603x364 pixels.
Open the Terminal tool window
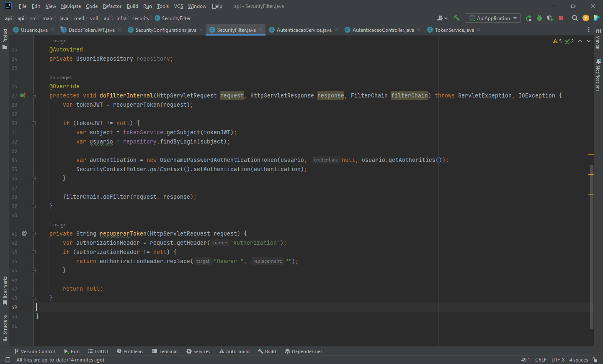(165, 351)
